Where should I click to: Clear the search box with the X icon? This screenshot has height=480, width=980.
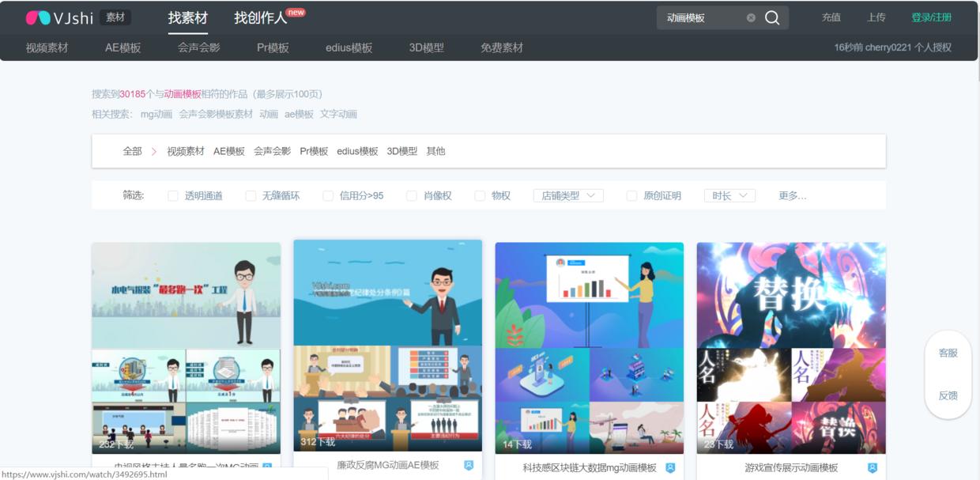[x=752, y=17]
